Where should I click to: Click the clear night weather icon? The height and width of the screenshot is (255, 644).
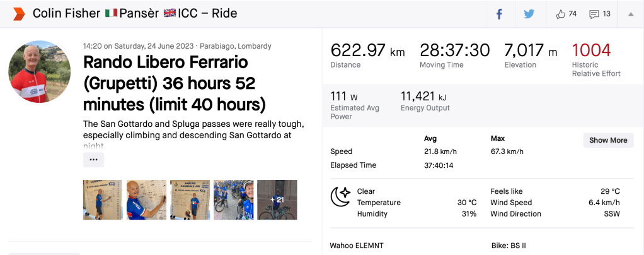point(341,197)
